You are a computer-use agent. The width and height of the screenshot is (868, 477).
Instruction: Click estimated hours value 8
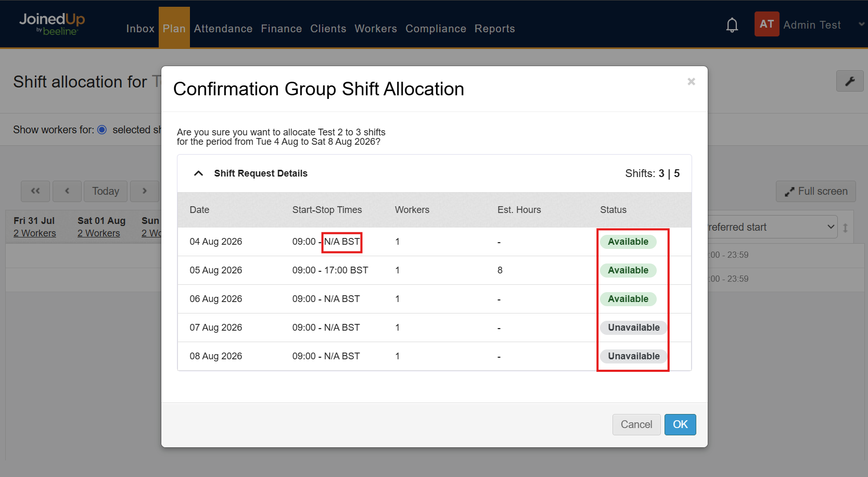pos(500,270)
